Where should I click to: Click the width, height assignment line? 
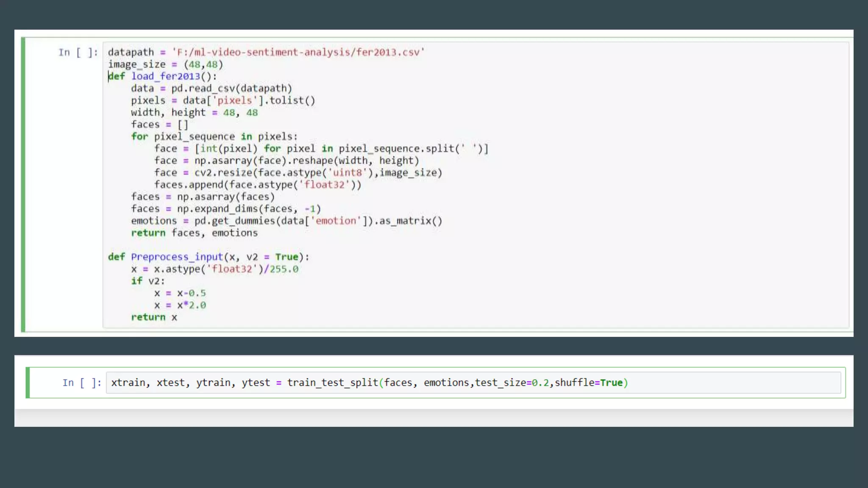click(194, 113)
